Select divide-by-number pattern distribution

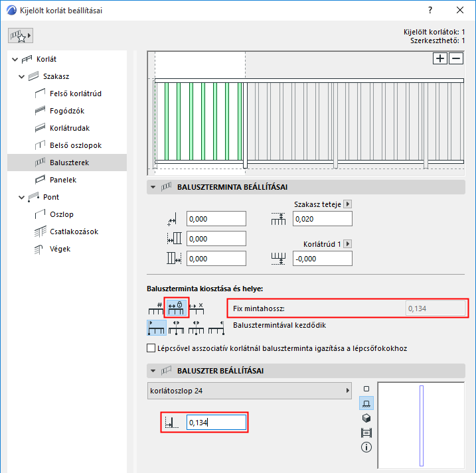click(156, 308)
